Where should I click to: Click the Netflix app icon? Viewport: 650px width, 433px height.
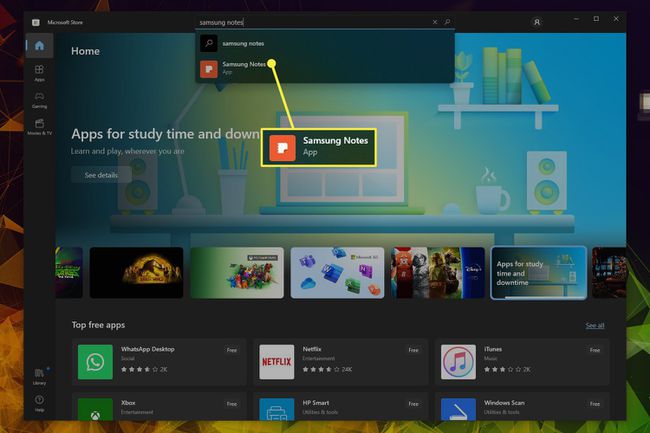[x=276, y=362]
